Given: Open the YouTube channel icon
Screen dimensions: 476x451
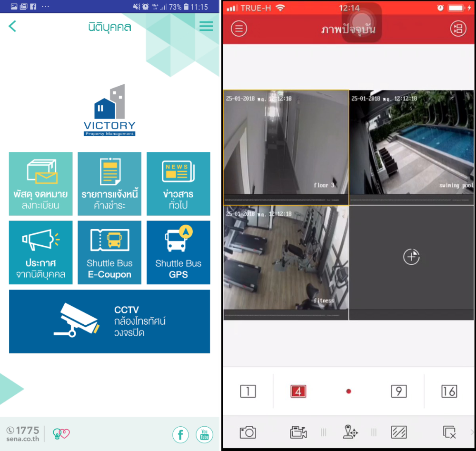Looking at the screenshot, I should click(204, 434).
